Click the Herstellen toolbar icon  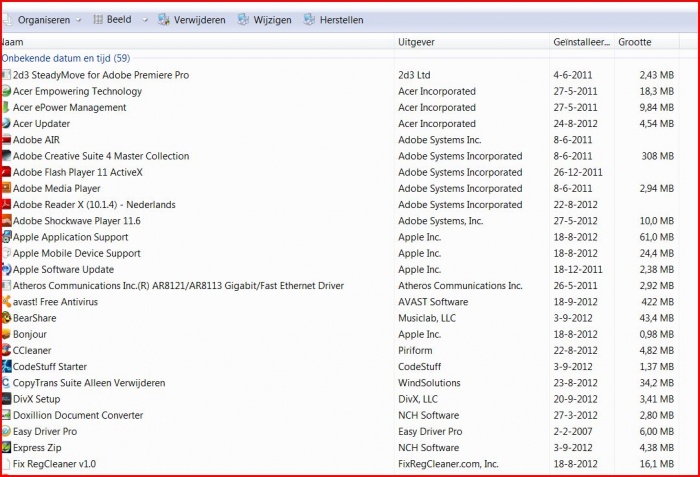309,19
